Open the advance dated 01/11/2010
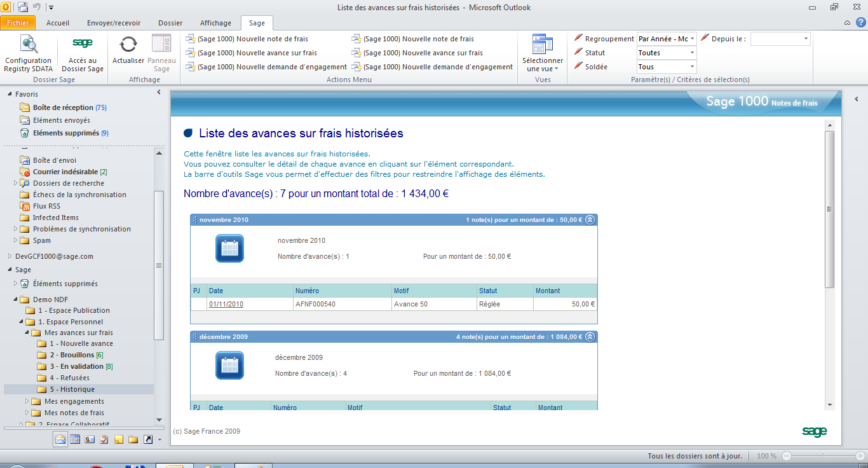This screenshot has height=468, width=868. (x=226, y=305)
